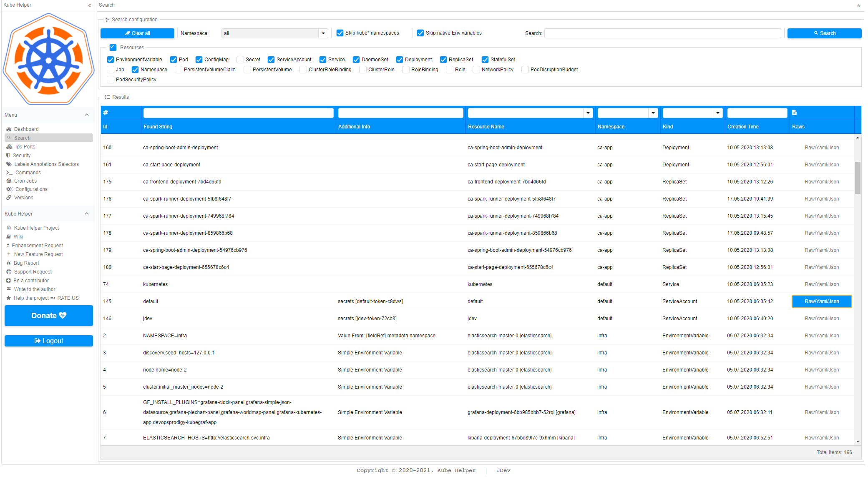Screen dimensions: 868x477
Task: Click the hash icon above Id column
Action: 106,113
